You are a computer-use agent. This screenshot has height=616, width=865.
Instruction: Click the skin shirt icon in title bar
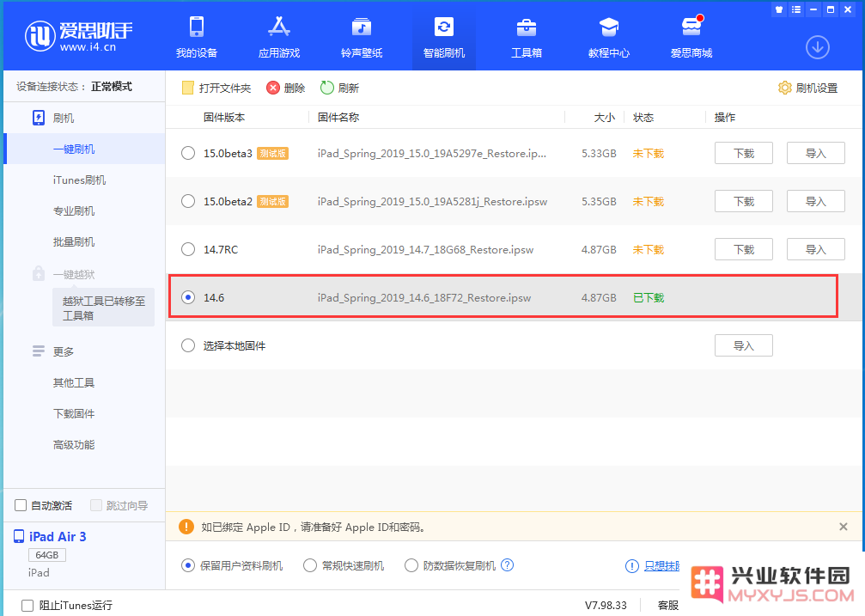point(779,9)
